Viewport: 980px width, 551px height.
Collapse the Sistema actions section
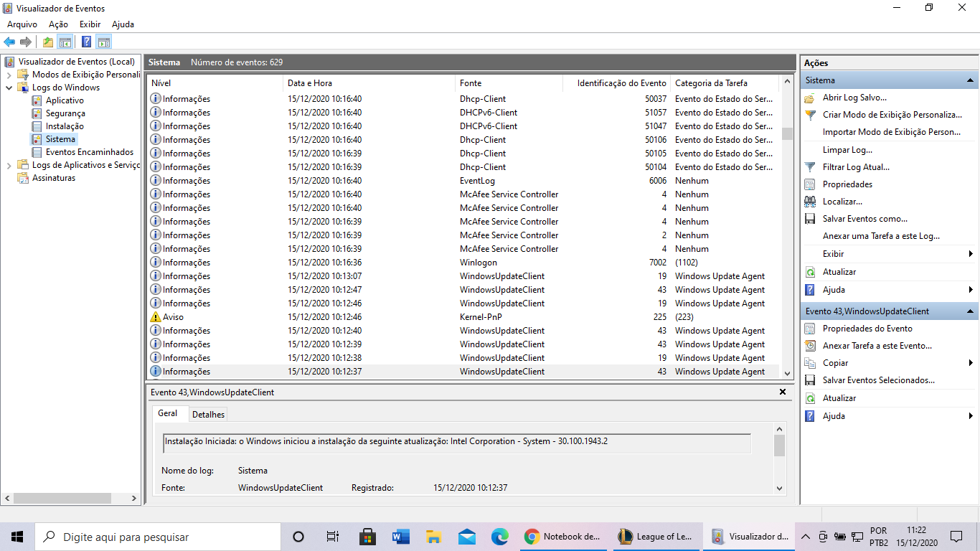(970, 80)
